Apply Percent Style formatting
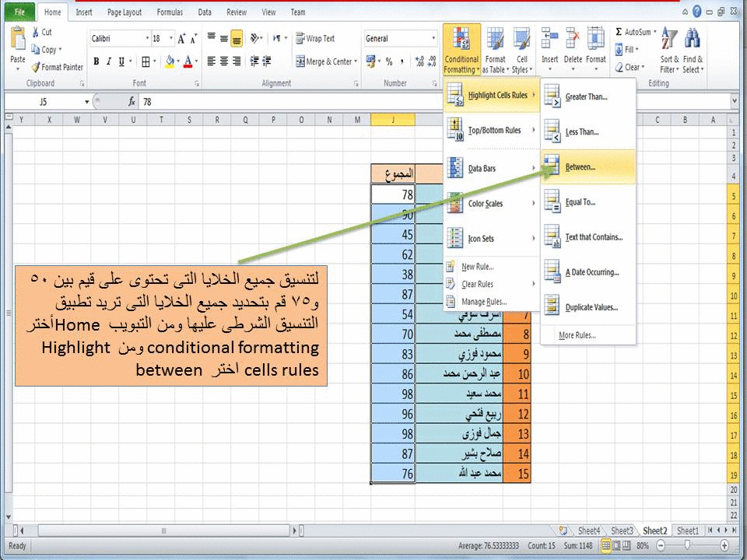The width and height of the screenshot is (747, 560). coord(389,60)
